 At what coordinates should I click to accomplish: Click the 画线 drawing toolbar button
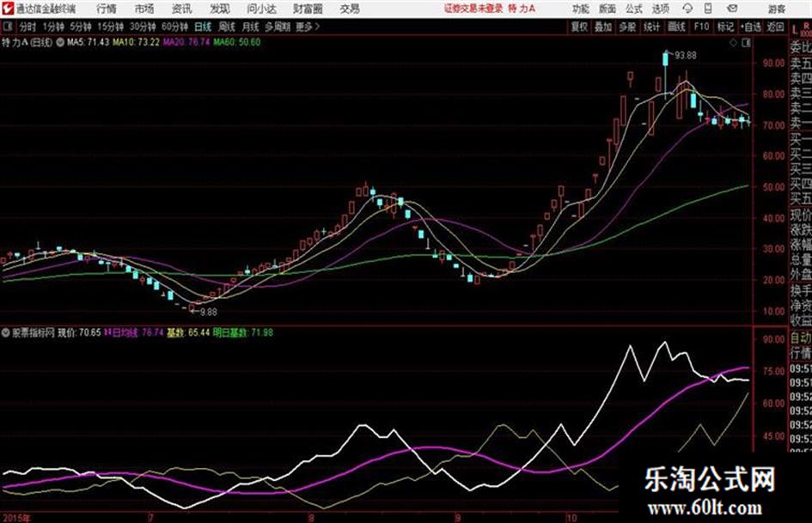coord(676,27)
